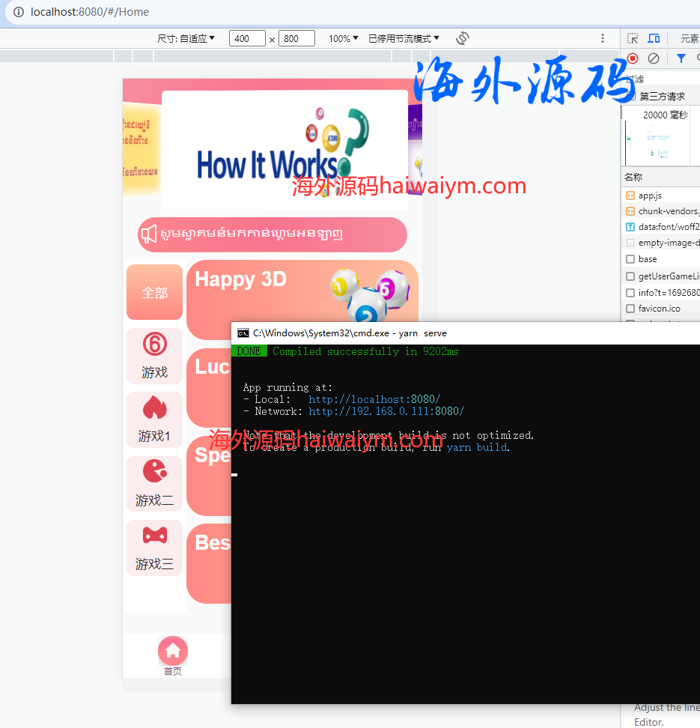Viewport: 700px width, 728px height.
Task: Stop network recording with red button
Action: [x=633, y=58]
